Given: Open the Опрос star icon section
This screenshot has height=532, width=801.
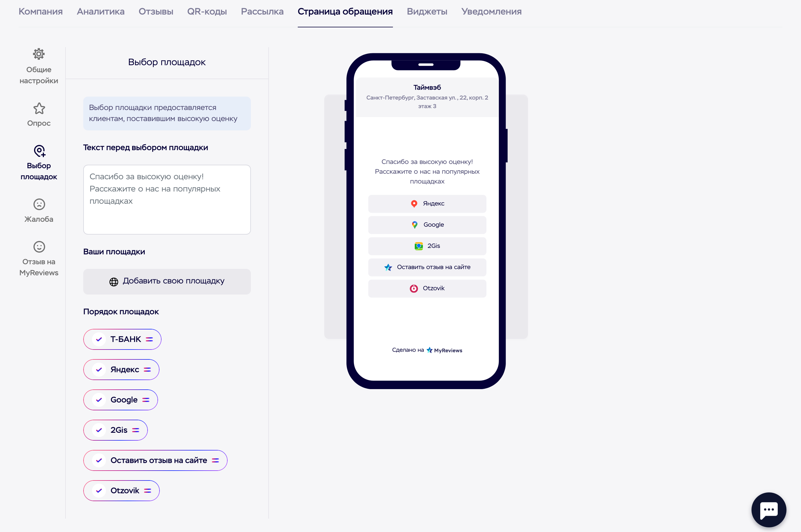Looking at the screenshot, I should [x=39, y=109].
